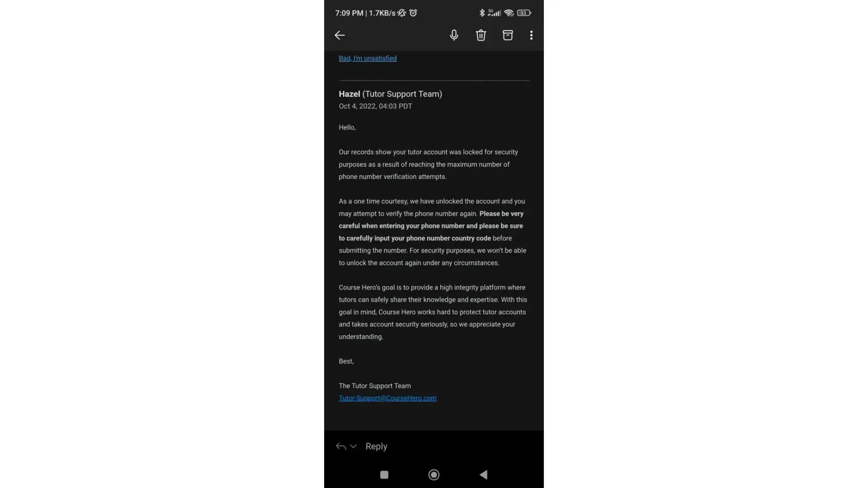The width and height of the screenshot is (868, 488).
Task: Open recent apps with square button
Action: (x=384, y=475)
